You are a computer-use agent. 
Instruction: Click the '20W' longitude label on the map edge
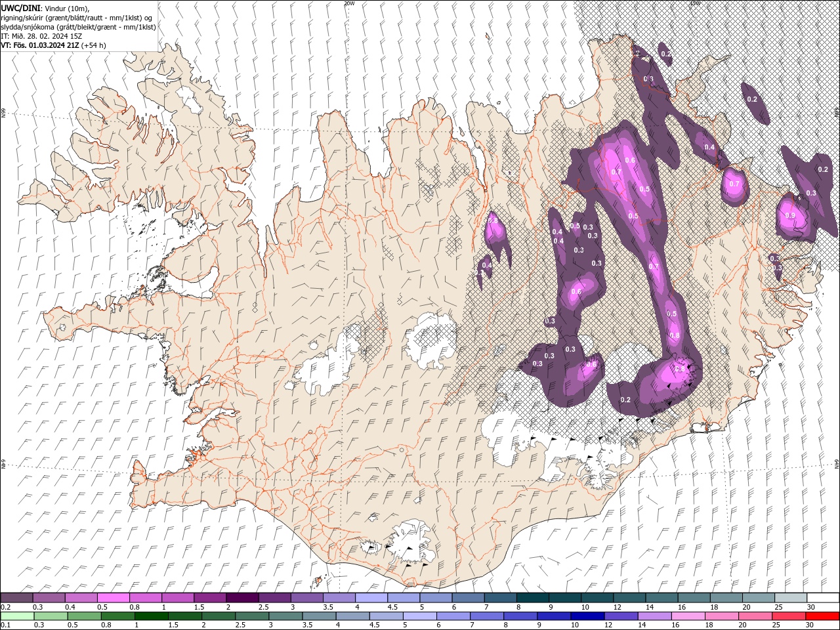click(x=349, y=3)
